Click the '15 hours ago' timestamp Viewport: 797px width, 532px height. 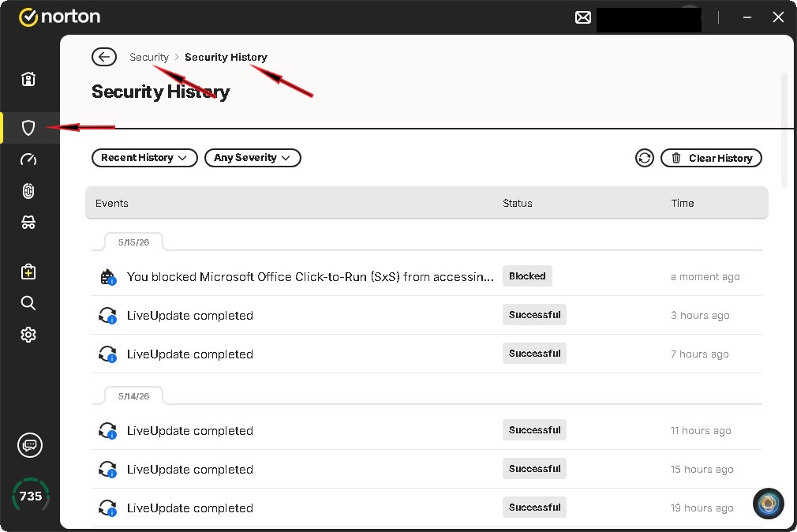[702, 470]
